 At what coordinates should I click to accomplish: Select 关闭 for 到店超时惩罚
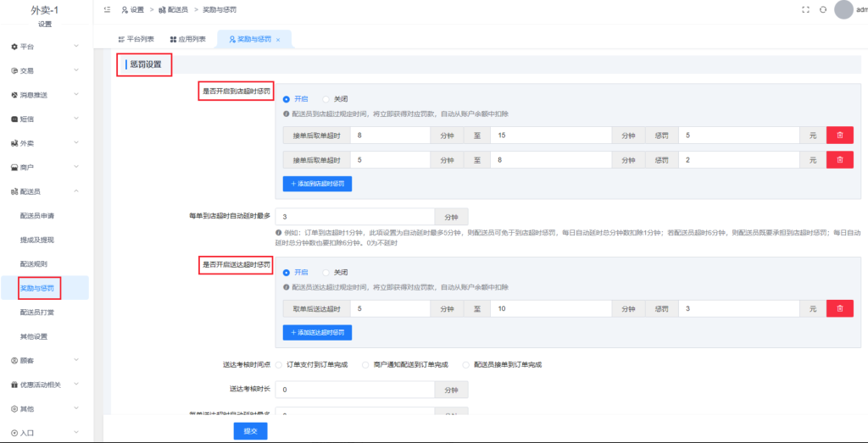tap(327, 98)
